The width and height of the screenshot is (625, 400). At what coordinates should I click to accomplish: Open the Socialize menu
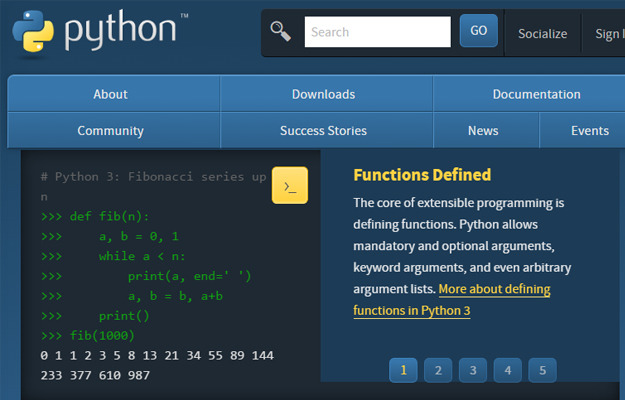point(542,34)
